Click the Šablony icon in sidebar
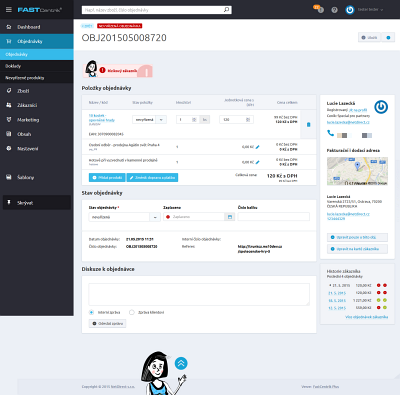Viewport: 400px width, 395px height. click(x=9, y=177)
